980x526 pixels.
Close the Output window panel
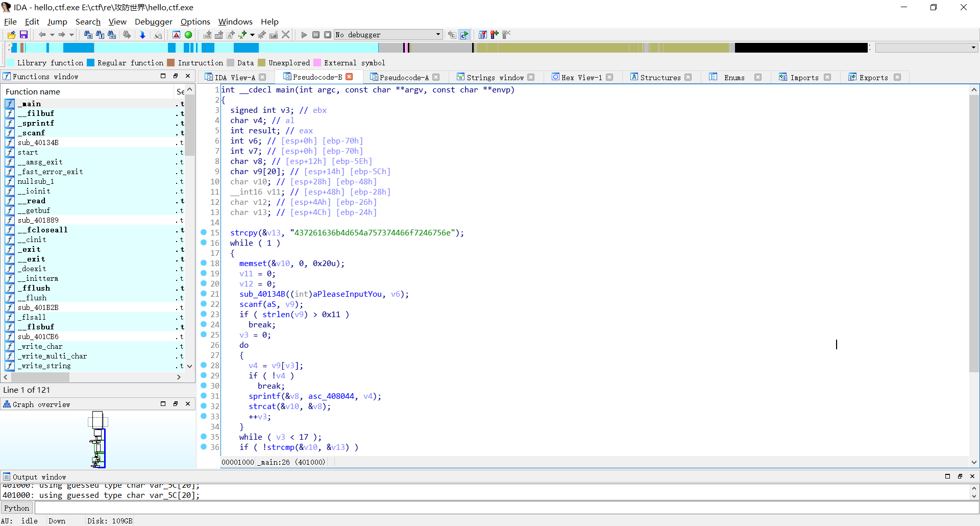[x=972, y=476]
